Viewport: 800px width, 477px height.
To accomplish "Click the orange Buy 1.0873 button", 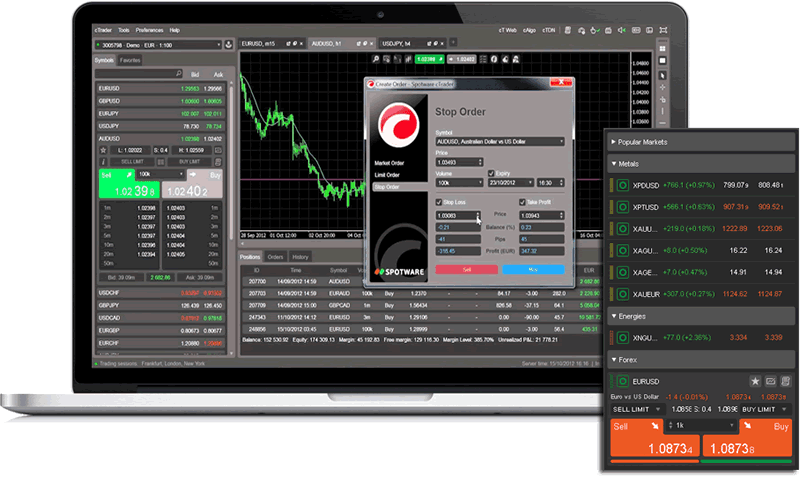I will tap(747, 439).
